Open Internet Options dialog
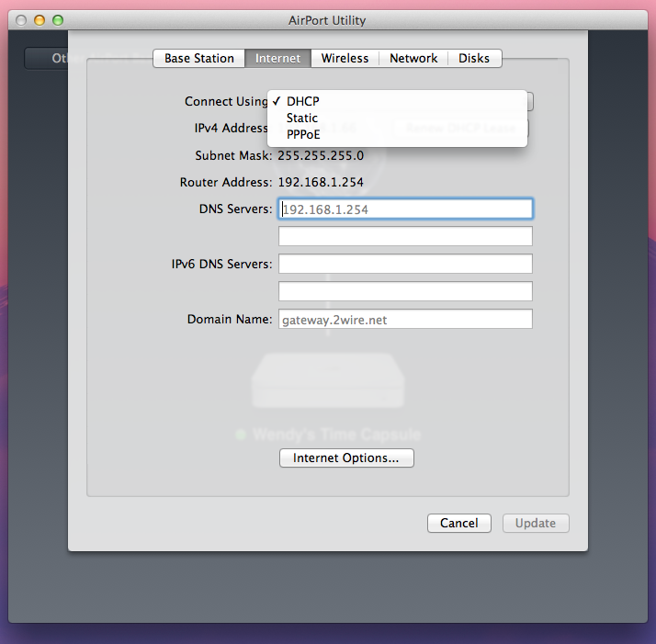This screenshot has height=644, width=656. (346, 458)
